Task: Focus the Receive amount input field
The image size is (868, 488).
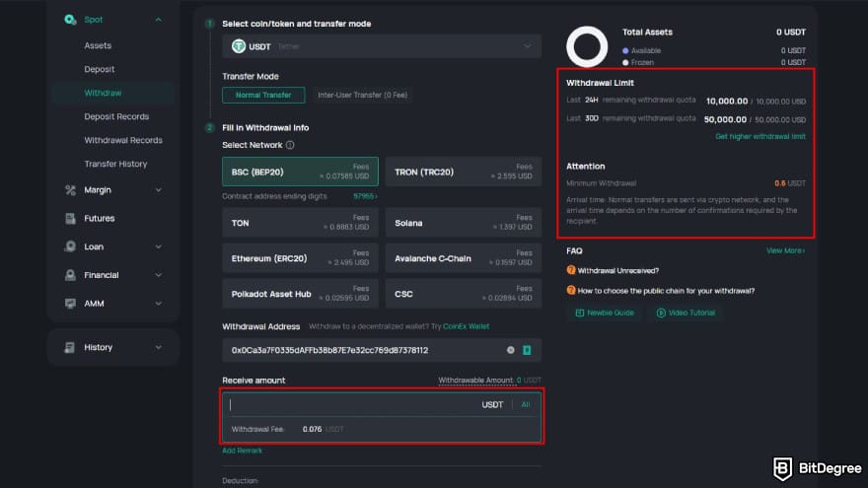Action: (354, 404)
